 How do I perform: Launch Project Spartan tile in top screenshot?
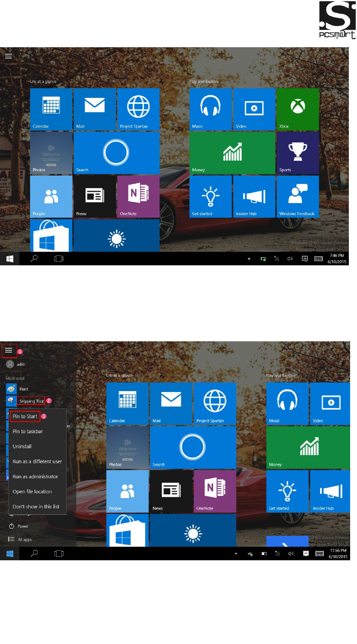[x=138, y=109]
